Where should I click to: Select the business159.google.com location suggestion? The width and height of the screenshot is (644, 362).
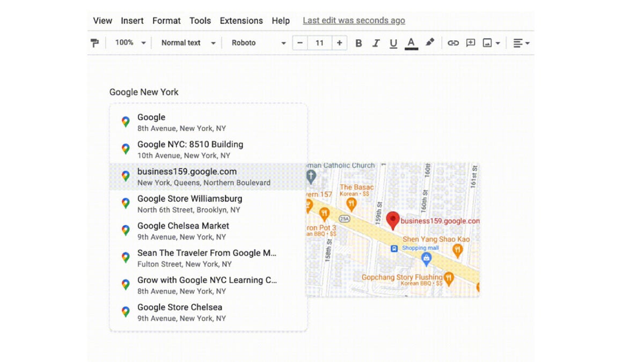coord(187,176)
